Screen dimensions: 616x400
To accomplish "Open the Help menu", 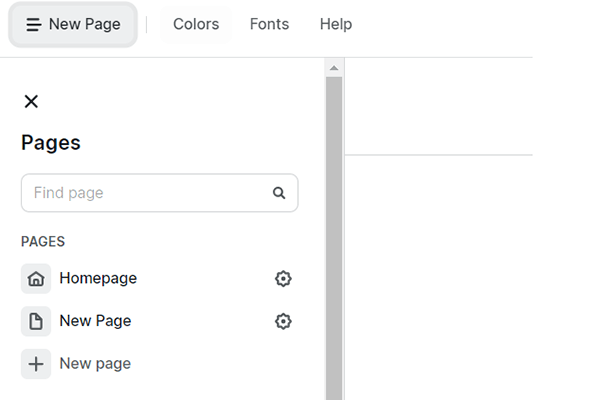I will [x=336, y=24].
